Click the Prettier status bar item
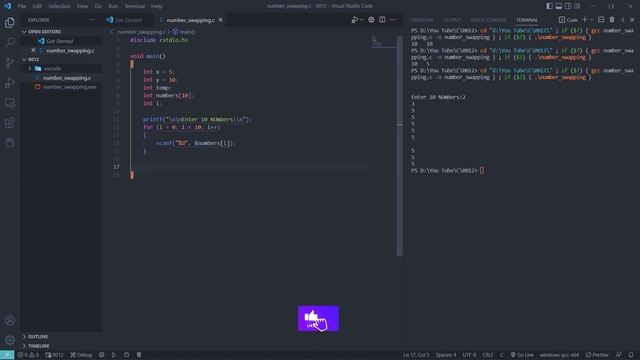This screenshot has height=360, width=640. click(597, 355)
